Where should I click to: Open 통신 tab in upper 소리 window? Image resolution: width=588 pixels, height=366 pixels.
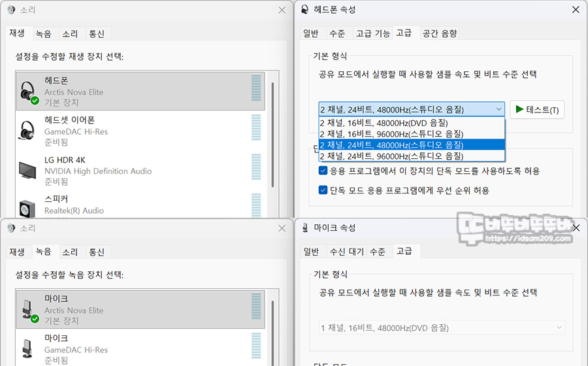tap(97, 34)
